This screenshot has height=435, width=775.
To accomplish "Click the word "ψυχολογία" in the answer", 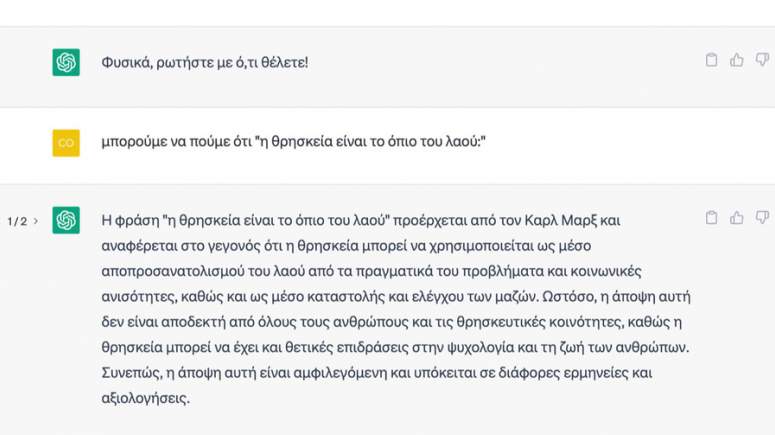I will pyautogui.click(x=480, y=348).
